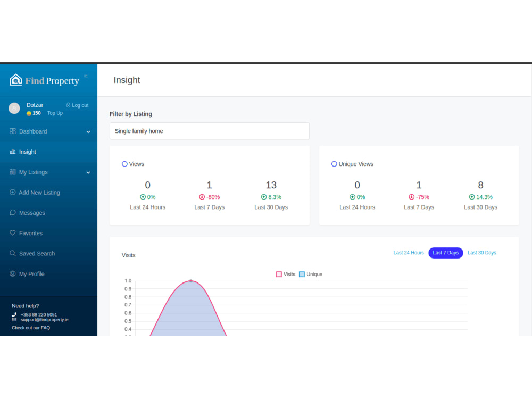Click the green up arrow by 14.3%
The image size is (532, 399).
[x=472, y=197]
